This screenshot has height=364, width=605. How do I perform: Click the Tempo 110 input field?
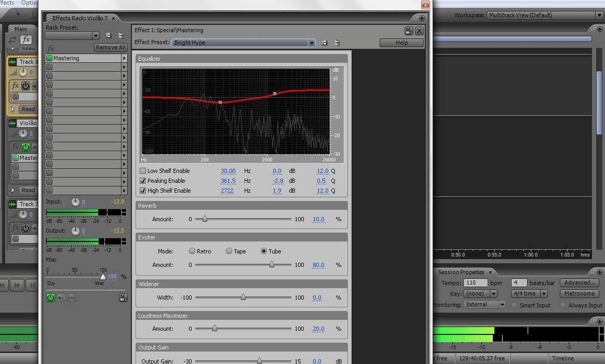[475, 283]
